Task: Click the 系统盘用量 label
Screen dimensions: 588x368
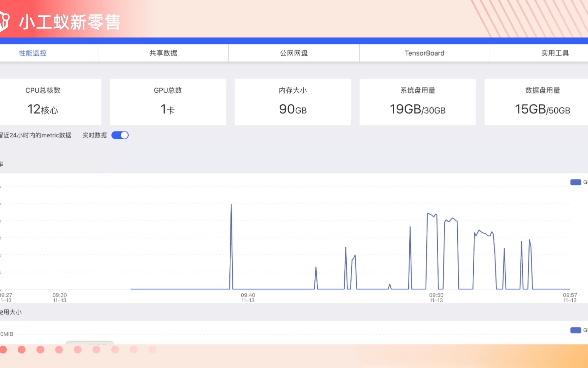Action: tap(418, 90)
